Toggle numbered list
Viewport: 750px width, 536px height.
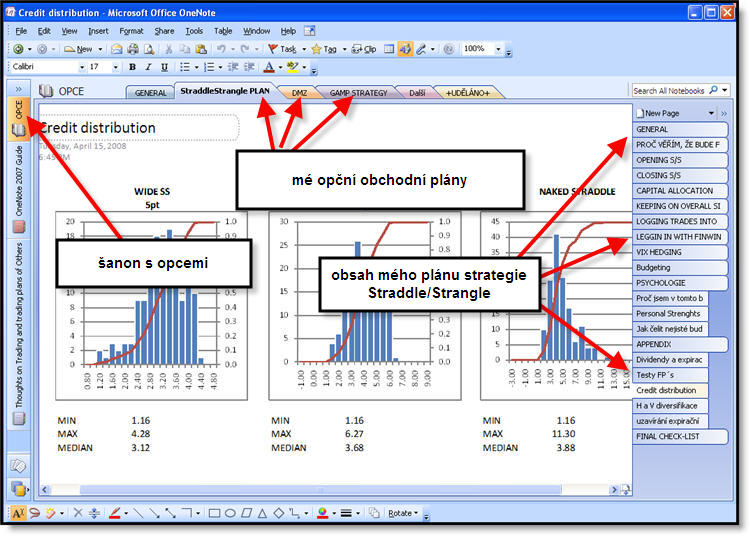click(209, 67)
